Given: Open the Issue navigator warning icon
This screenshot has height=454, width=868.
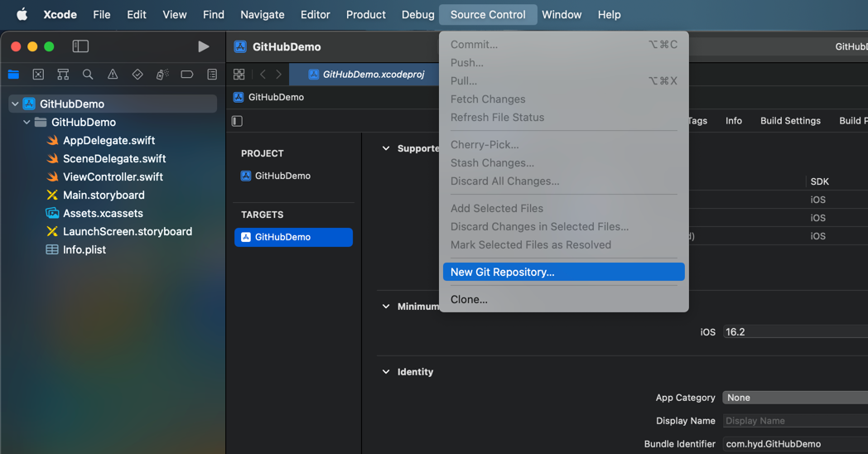Looking at the screenshot, I should 113,75.
